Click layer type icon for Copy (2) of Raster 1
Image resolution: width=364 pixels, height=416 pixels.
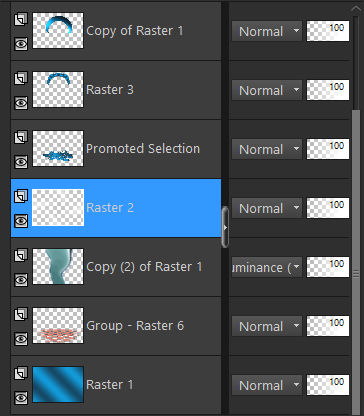click(21, 255)
